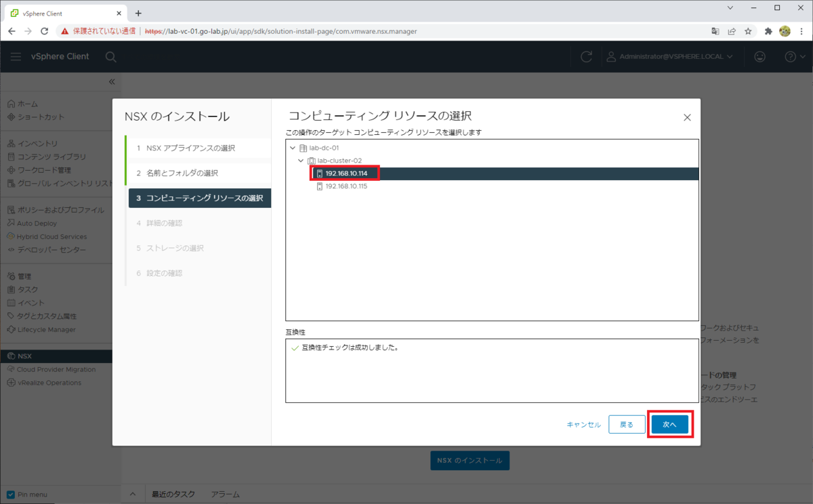The height and width of the screenshot is (504, 813).
Task: Click the browser forward arrow
Action: tap(28, 31)
